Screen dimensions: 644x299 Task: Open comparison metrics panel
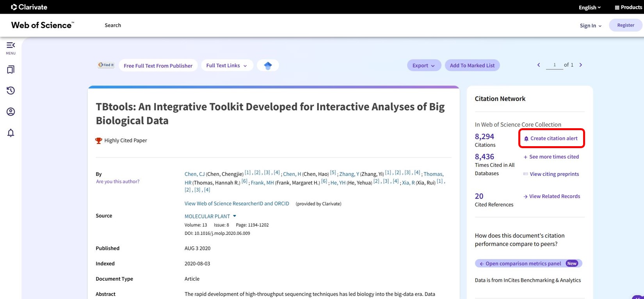point(523,263)
